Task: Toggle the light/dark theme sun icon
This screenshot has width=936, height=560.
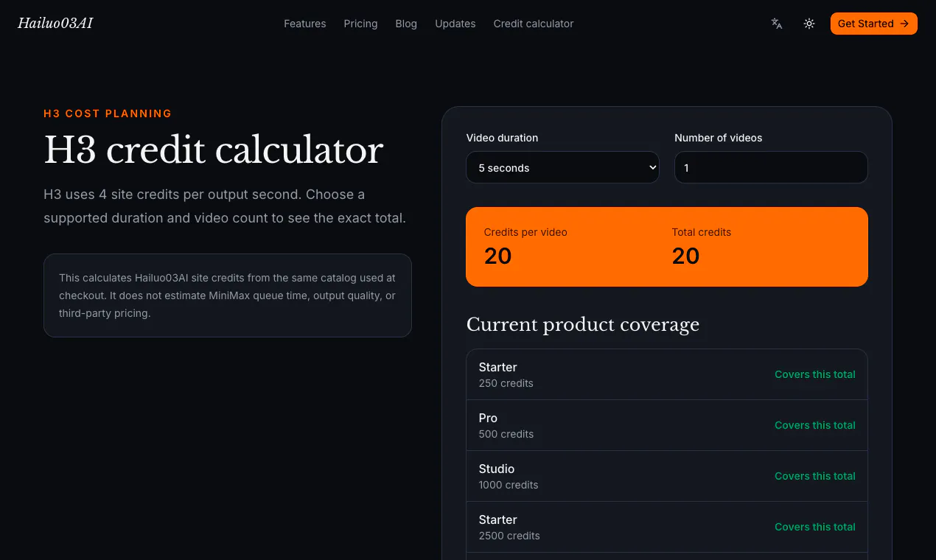Action: [x=809, y=24]
